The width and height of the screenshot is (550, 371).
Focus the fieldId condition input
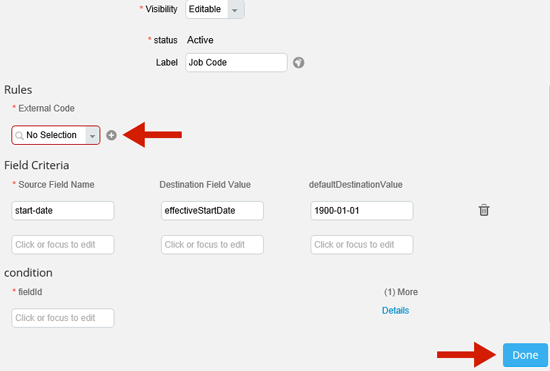tap(63, 318)
